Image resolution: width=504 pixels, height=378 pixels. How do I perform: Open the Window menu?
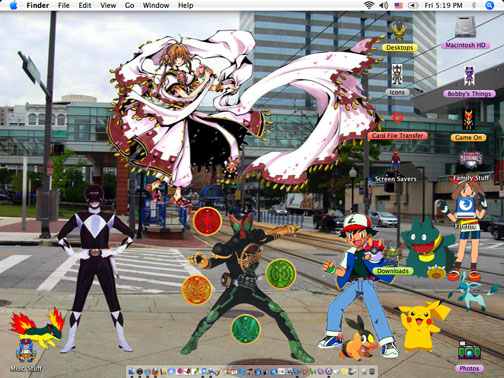coord(156,5)
